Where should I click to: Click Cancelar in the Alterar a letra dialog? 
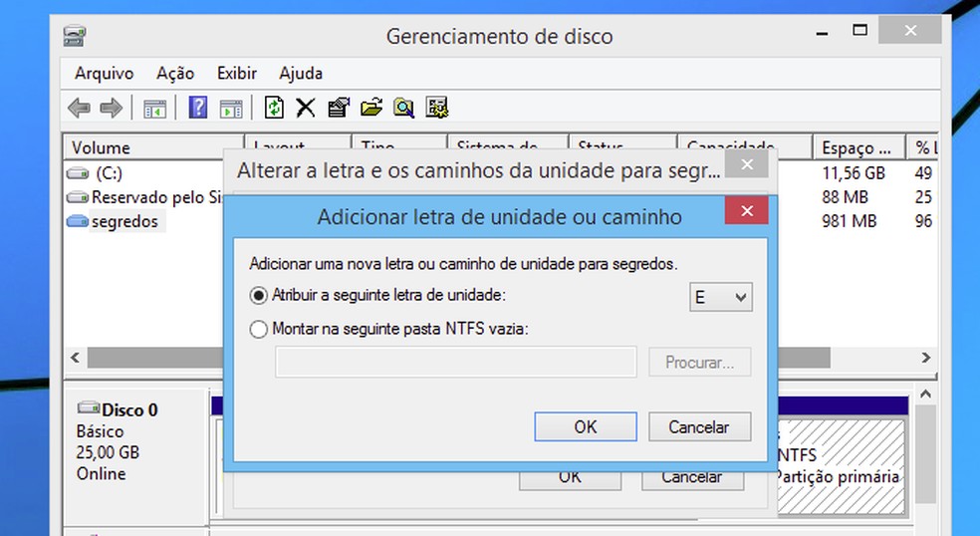(692, 478)
